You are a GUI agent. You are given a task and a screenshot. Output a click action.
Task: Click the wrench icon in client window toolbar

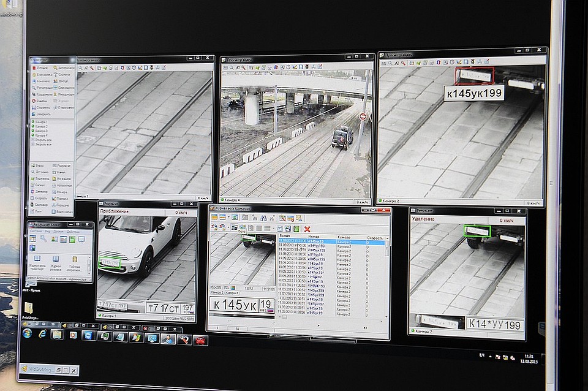(x=44, y=239)
